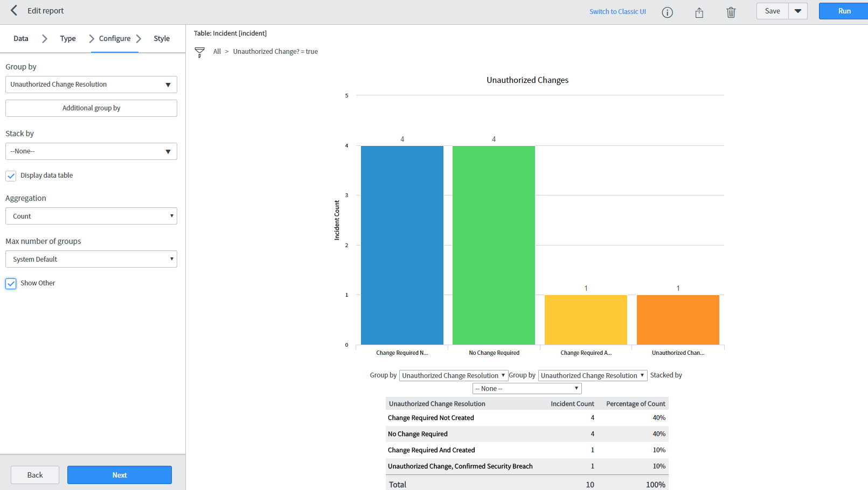The image size is (868, 490).
Task: Open the Save options dropdown arrow
Action: click(798, 11)
